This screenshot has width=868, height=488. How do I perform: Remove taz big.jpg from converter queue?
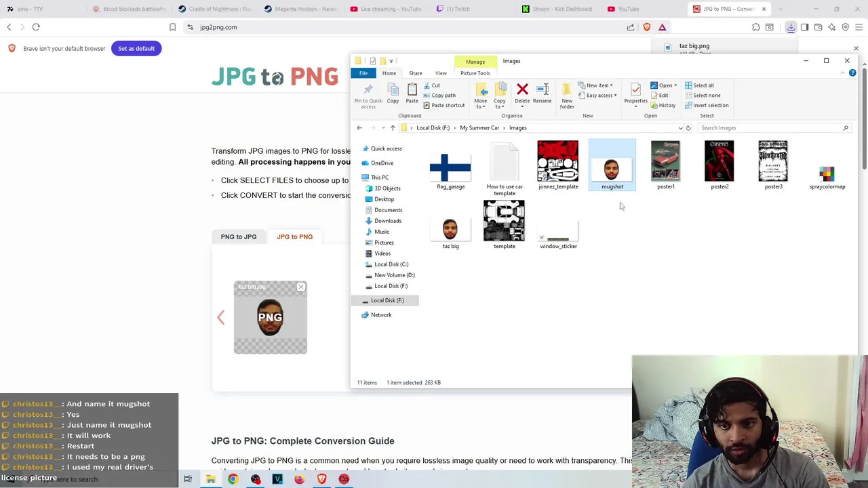tap(301, 287)
